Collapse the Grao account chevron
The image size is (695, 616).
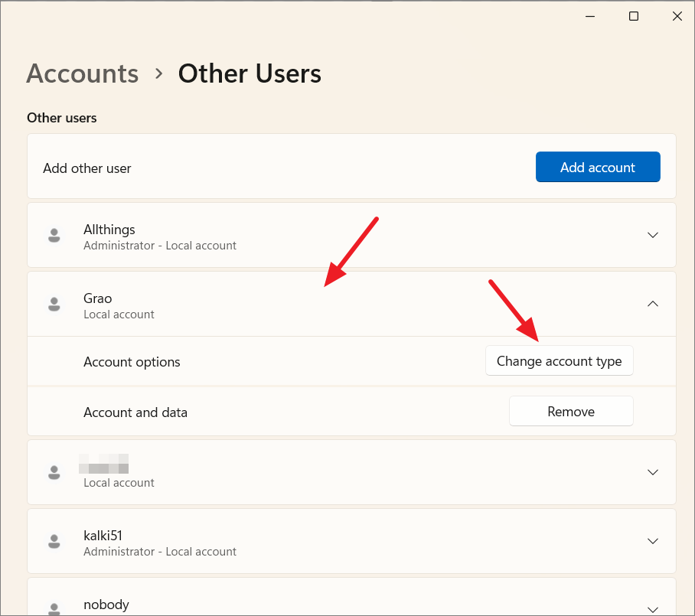point(652,304)
